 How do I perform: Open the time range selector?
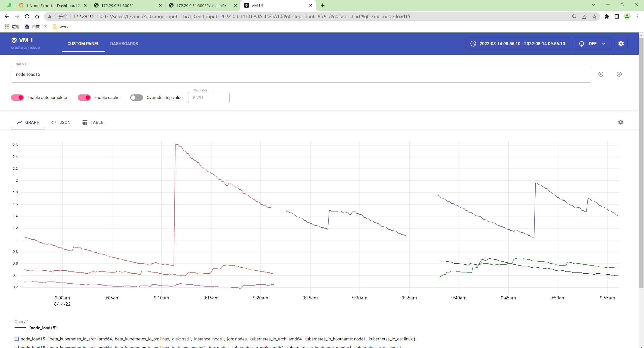518,44
